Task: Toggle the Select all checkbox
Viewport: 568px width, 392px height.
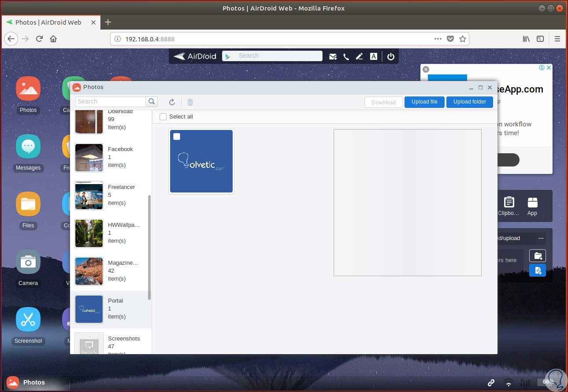Action: coord(163,117)
